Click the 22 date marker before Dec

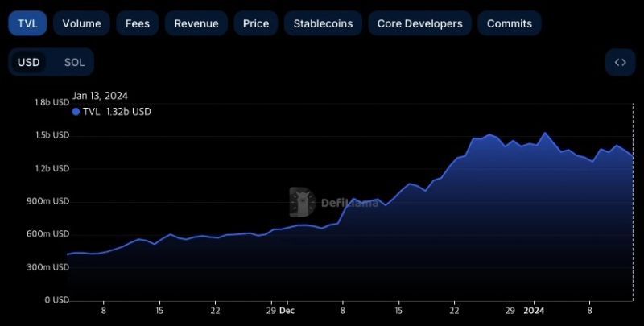[x=215, y=310]
